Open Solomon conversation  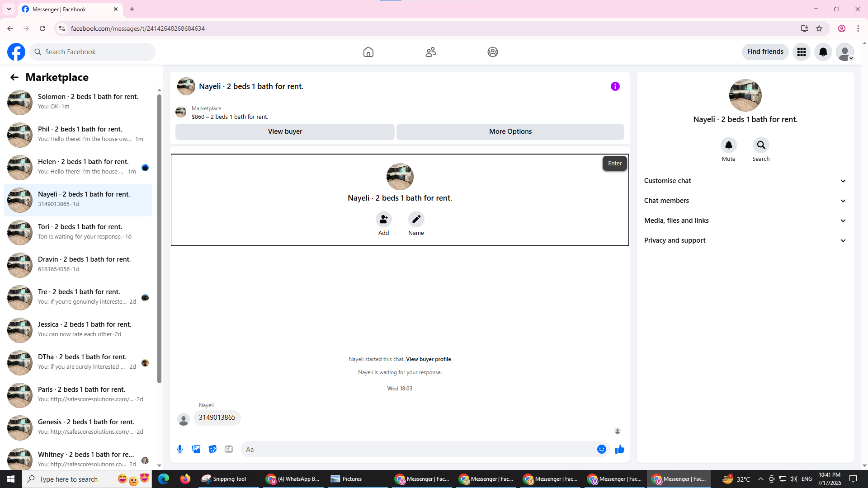(78, 102)
